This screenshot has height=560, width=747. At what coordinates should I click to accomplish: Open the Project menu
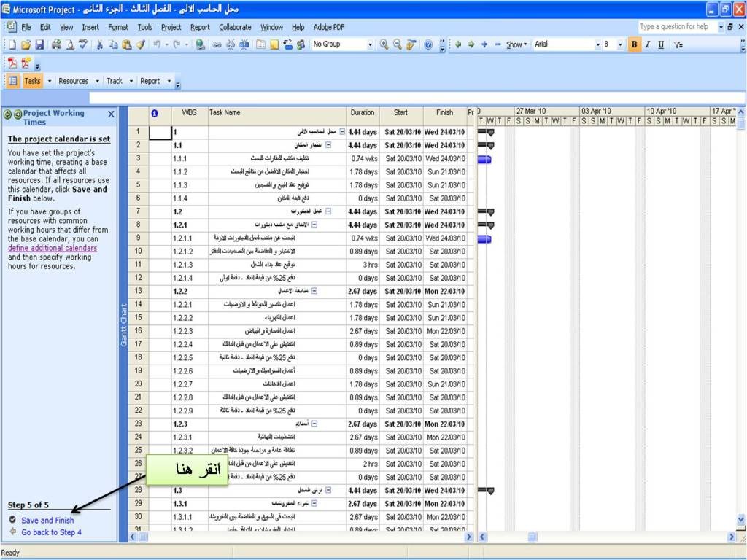click(171, 27)
